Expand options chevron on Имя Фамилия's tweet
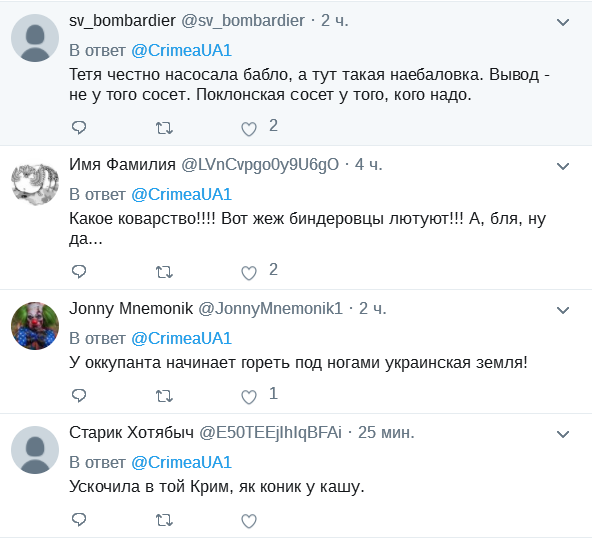 pyautogui.click(x=563, y=166)
